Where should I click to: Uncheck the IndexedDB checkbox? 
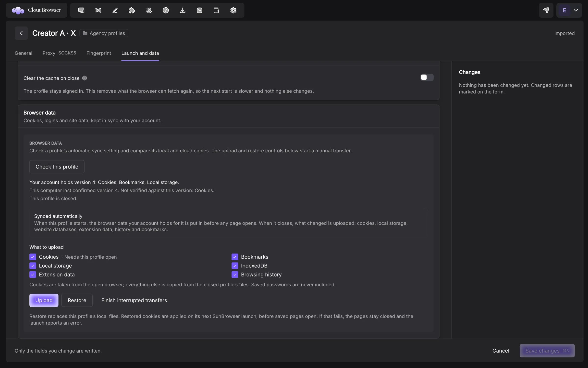[235, 266]
